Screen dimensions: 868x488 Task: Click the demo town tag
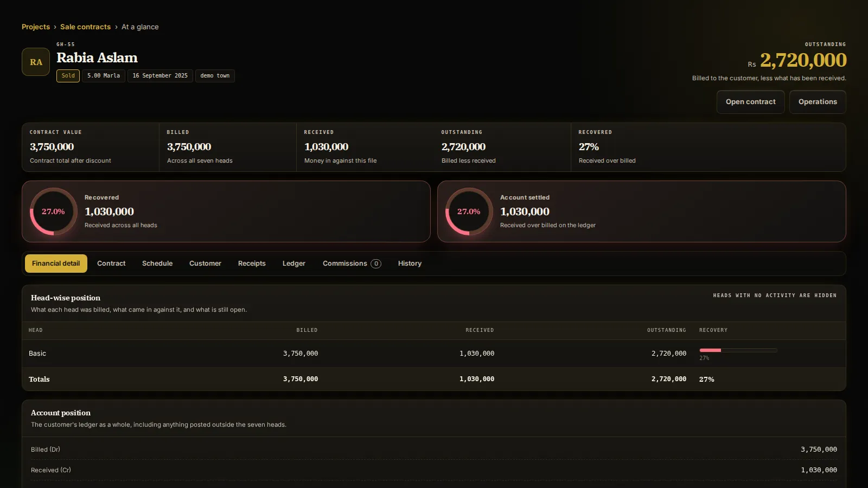pyautogui.click(x=215, y=76)
